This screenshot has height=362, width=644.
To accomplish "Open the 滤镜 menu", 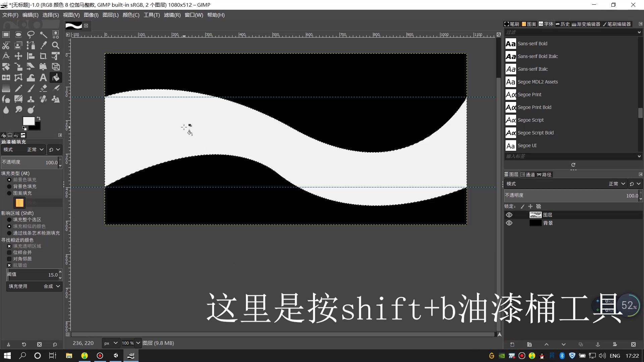I will (x=172, y=15).
